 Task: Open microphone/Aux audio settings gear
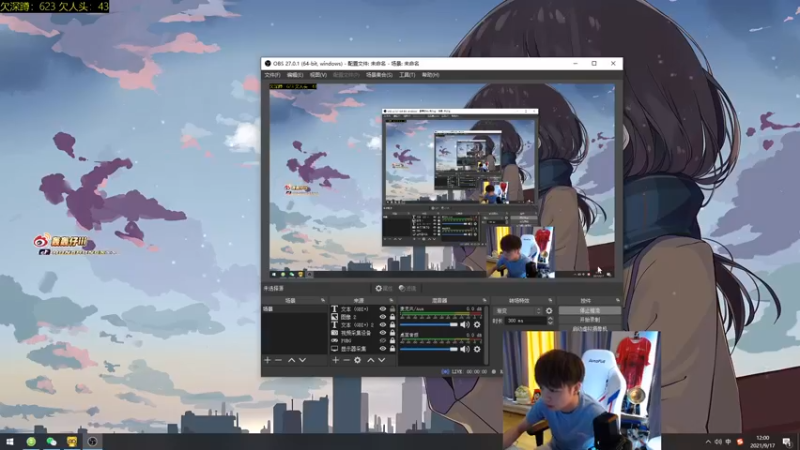(x=477, y=324)
